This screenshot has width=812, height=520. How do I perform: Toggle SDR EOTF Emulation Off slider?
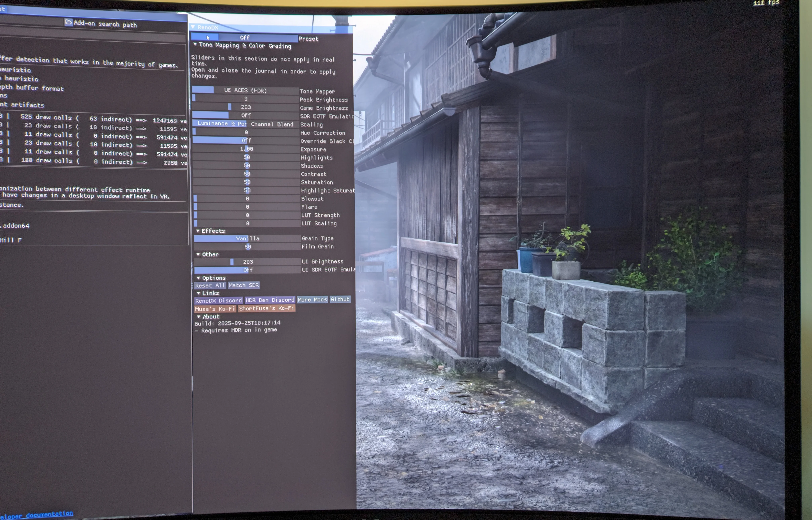245,115
